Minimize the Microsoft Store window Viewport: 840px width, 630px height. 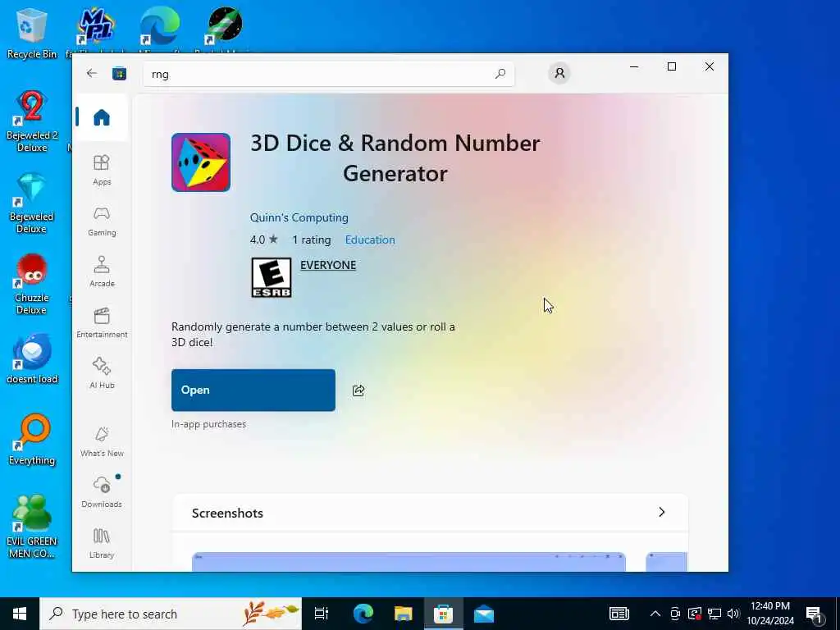[x=634, y=67]
